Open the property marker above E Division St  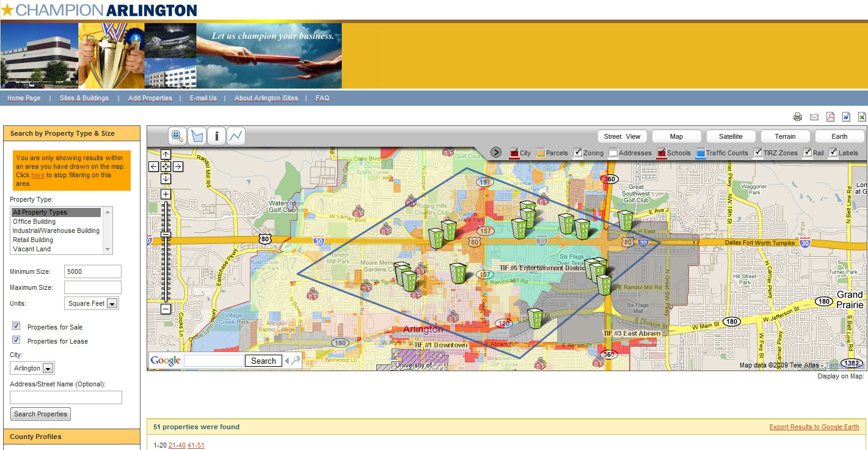(535, 319)
